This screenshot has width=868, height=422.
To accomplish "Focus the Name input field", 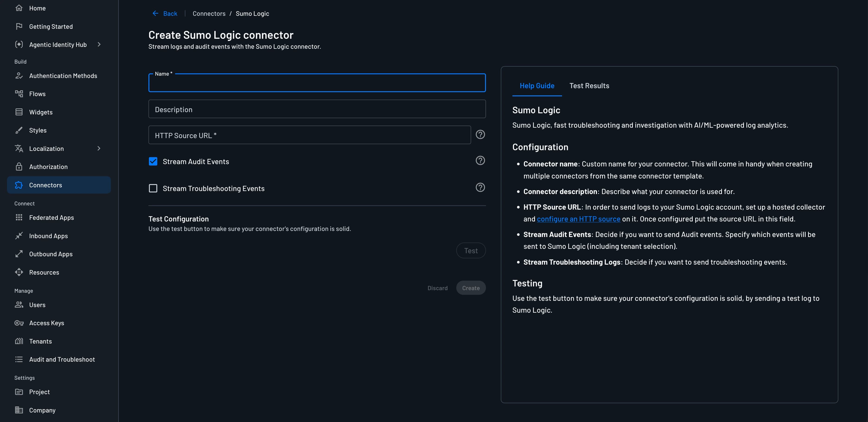I will [317, 83].
